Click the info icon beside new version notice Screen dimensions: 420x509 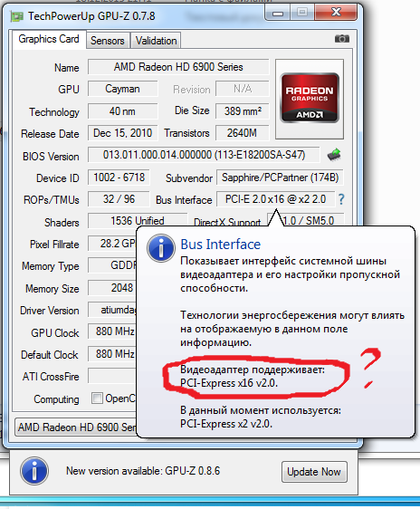click(x=34, y=471)
